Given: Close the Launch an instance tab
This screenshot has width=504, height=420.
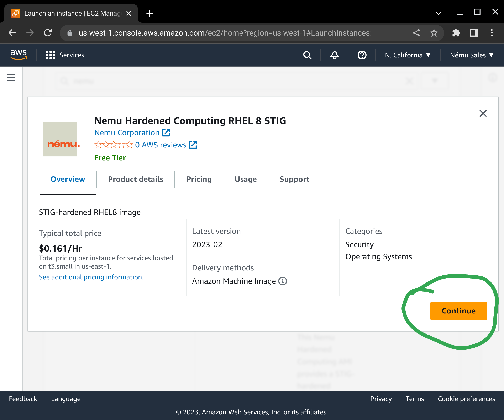Looking at the screenshot, I should pos(129,14).
